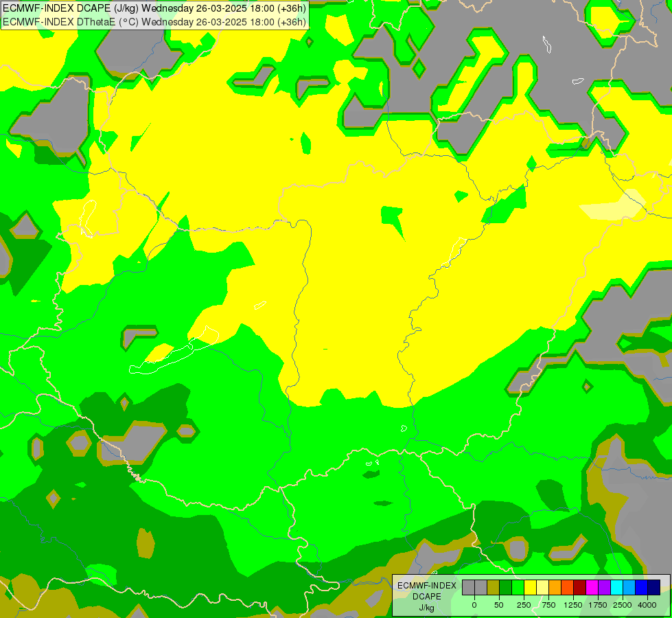Click the olive legend swatch above 50
This screenshot has height=618, width=672.
(x=494, y=587)
